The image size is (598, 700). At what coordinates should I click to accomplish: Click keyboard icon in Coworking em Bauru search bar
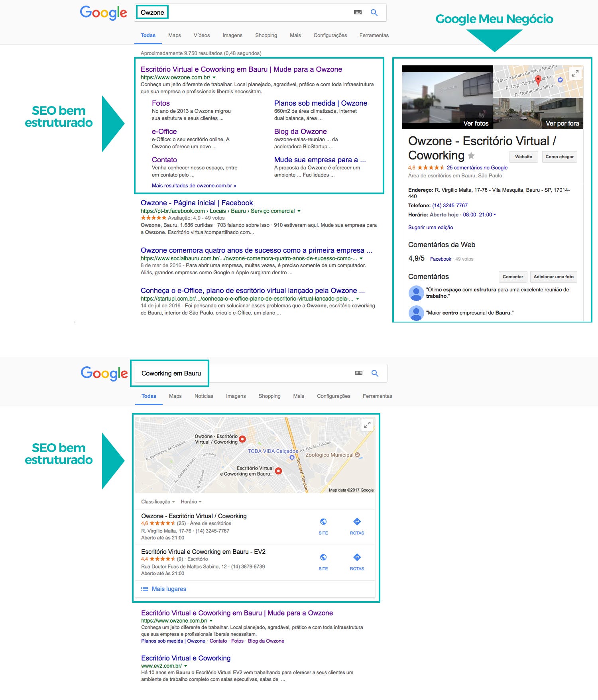[x=358, y=373]
